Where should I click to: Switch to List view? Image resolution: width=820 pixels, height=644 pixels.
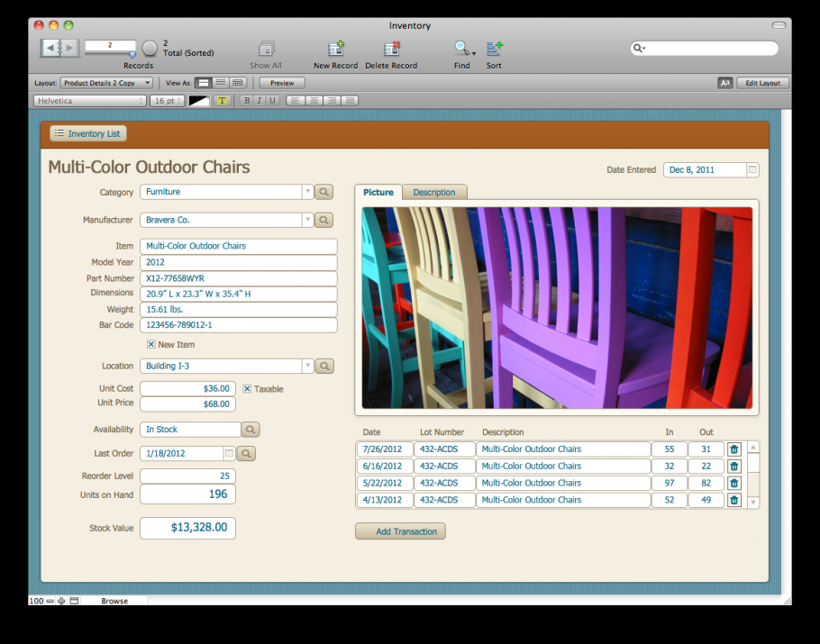(x=221, y=83)
